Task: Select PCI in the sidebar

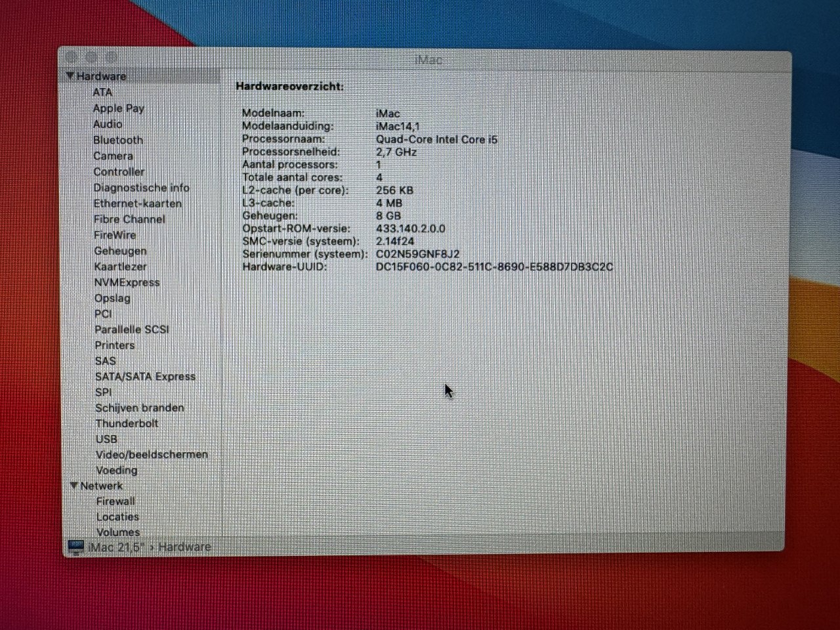Action: (103, 314)
